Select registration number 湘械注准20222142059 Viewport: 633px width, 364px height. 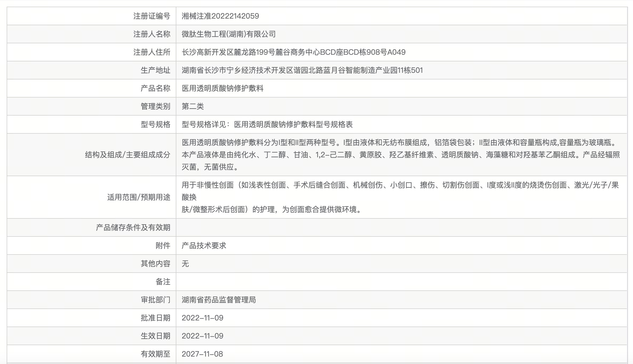[220, 16]
